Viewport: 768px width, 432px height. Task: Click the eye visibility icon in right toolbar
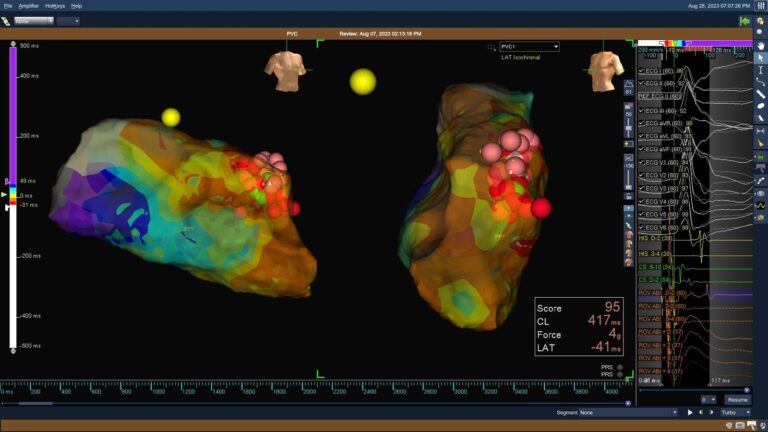[760, 192]
